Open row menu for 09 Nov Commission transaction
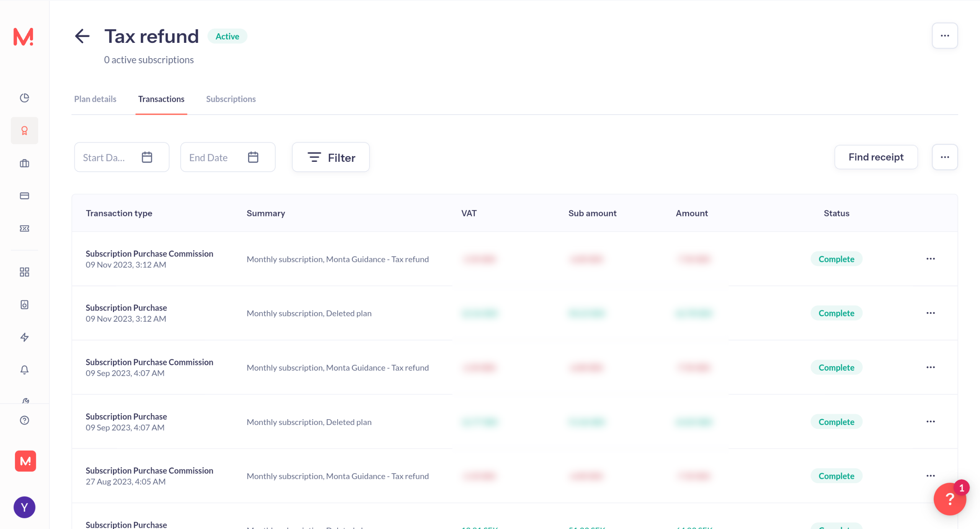Screen dimensions: 980x529 click(930, 259)
